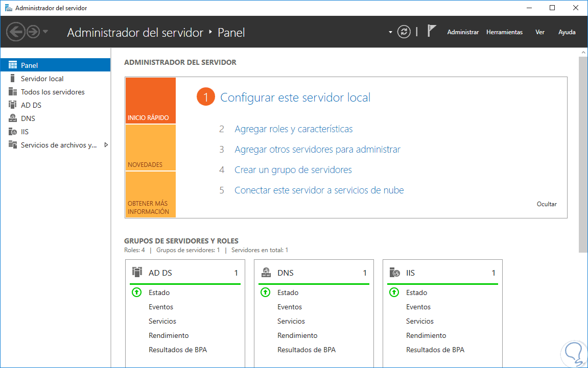588x368 pixels.
Task: Click the vertical scrollbar thumb
Action: [583, 153]
